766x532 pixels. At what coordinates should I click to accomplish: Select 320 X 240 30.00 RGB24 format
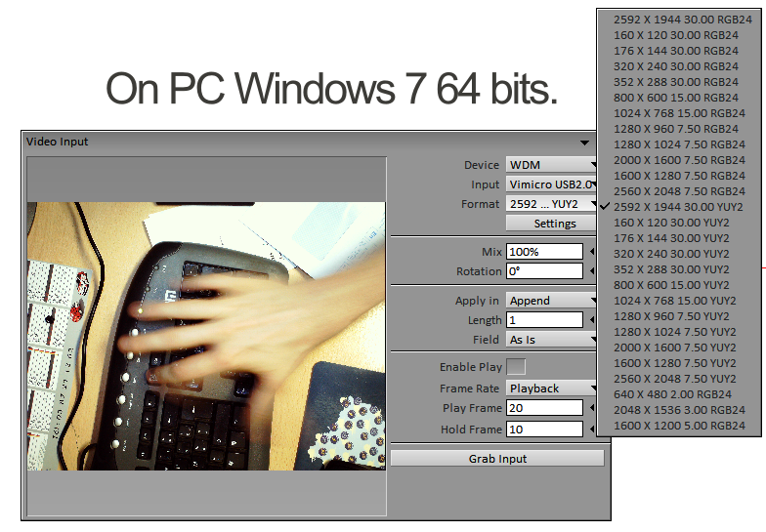tap(679, 66)
